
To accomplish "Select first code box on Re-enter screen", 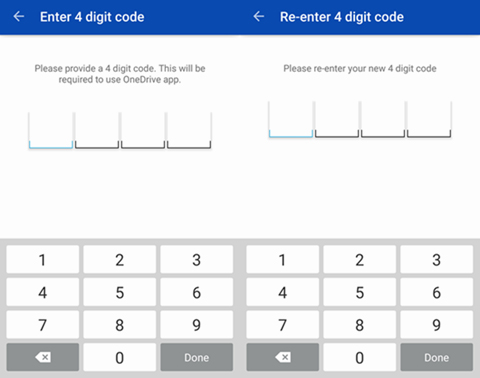I will 291,119.
